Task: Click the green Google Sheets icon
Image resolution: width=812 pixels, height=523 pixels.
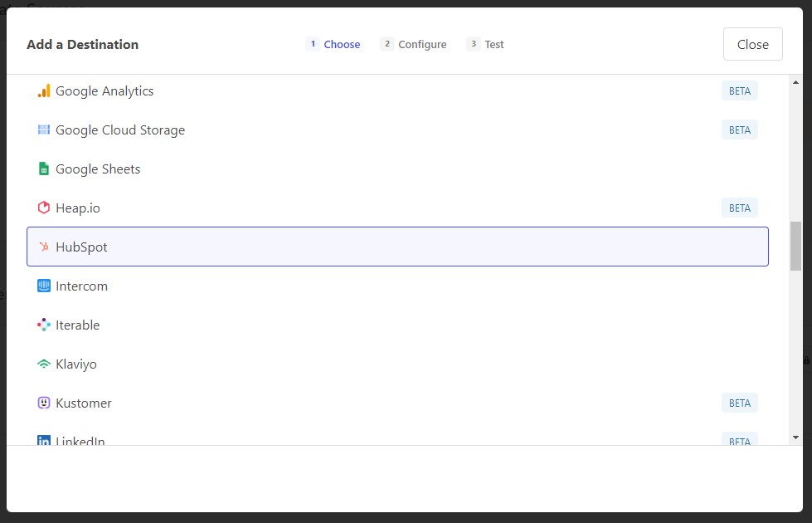Action: 43,169
